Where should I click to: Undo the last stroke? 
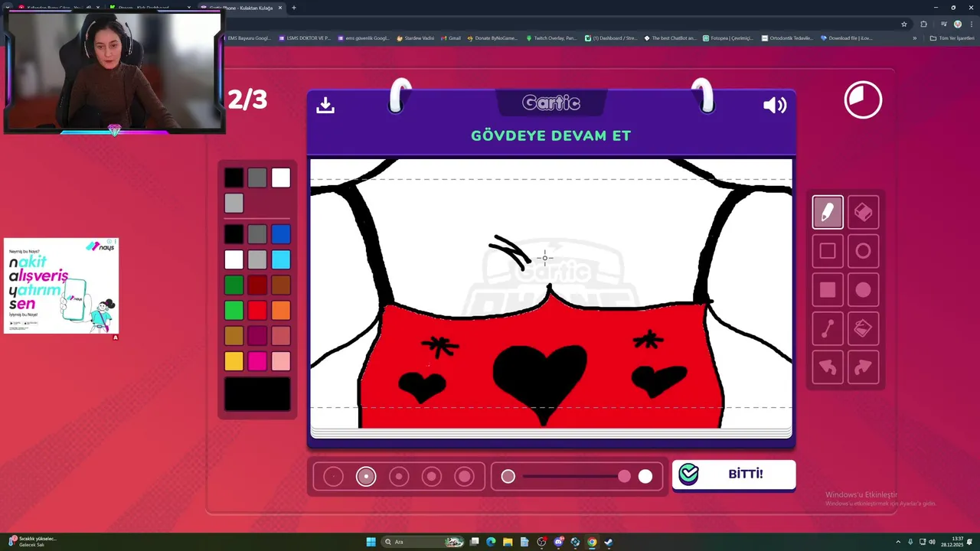click(828, 367)
